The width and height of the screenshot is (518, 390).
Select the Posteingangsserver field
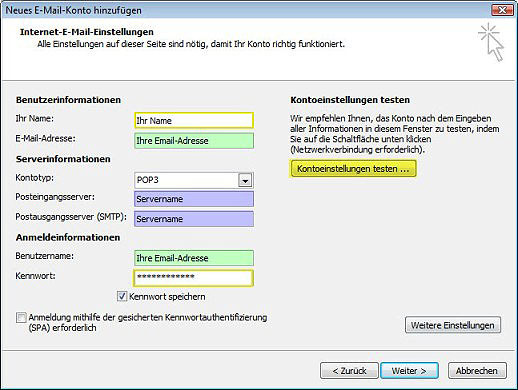[194, 199]
